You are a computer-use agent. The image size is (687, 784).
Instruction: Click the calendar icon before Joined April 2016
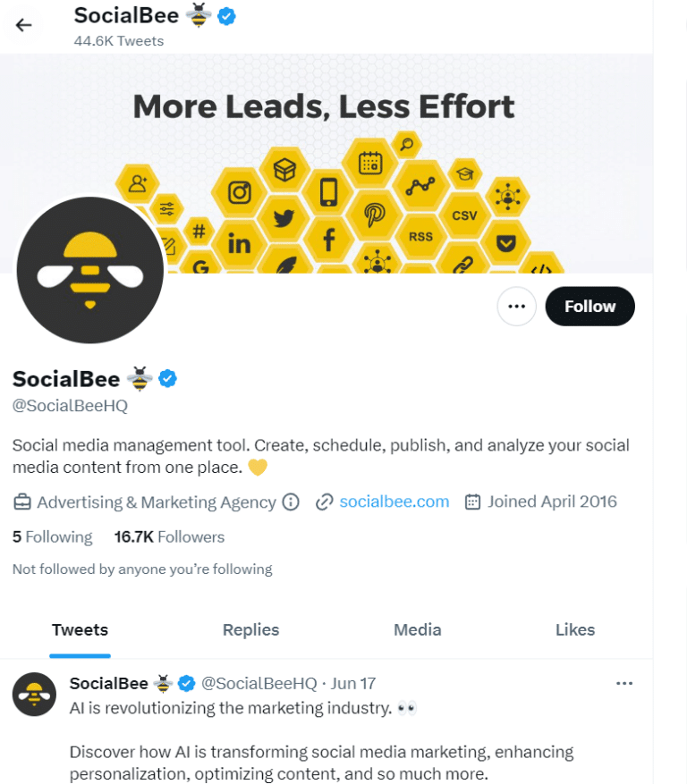pos(473,502)
